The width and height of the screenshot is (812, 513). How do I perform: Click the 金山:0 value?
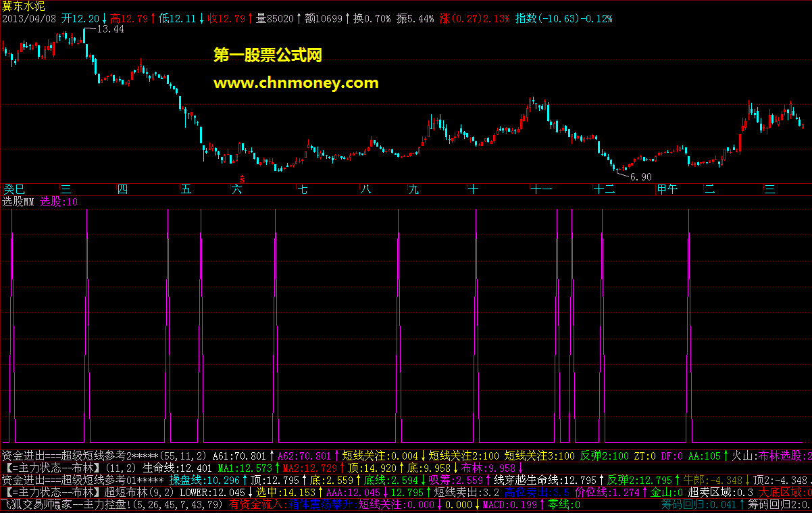(667, 492)
